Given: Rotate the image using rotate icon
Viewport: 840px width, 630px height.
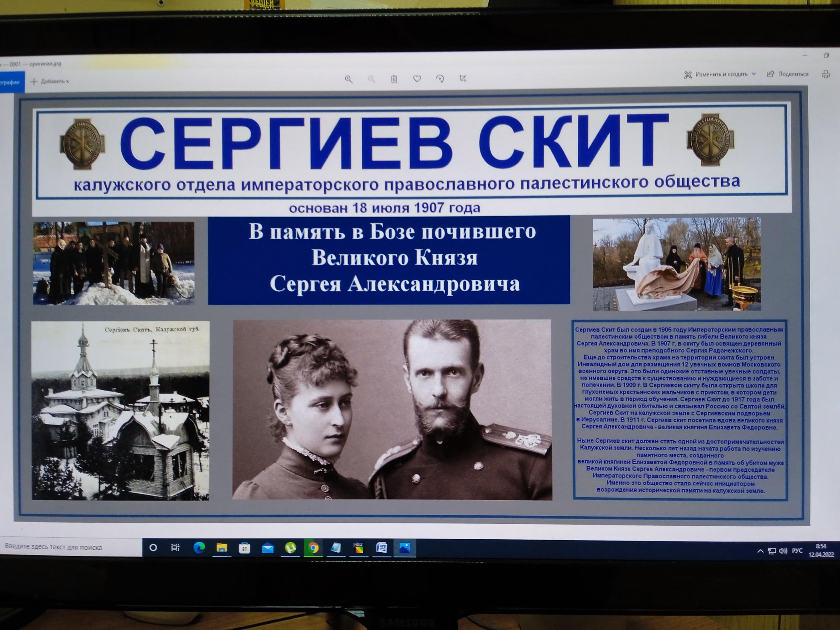Looking at the screenshot, I should [440, 79].
